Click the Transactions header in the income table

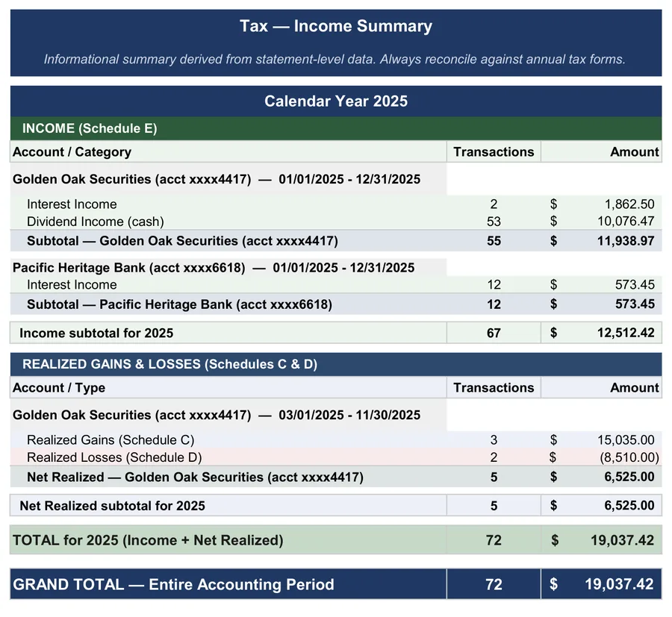click(x=494, y=152)
